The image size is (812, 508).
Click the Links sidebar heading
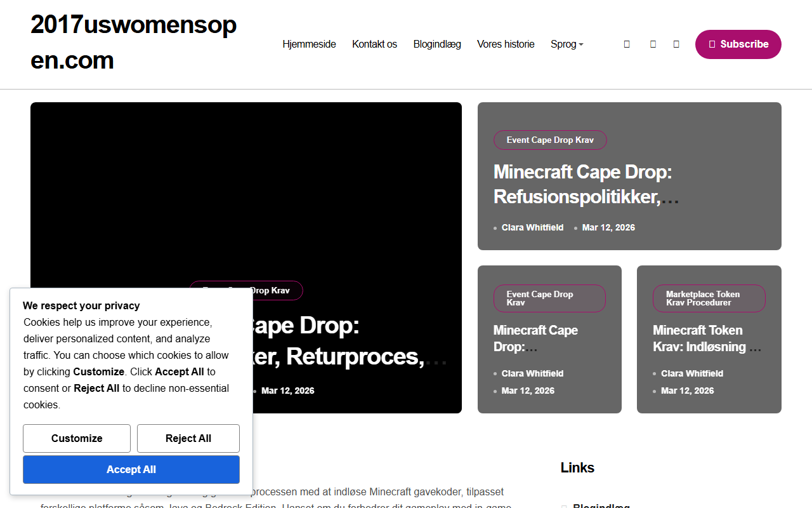coord(577,468)
